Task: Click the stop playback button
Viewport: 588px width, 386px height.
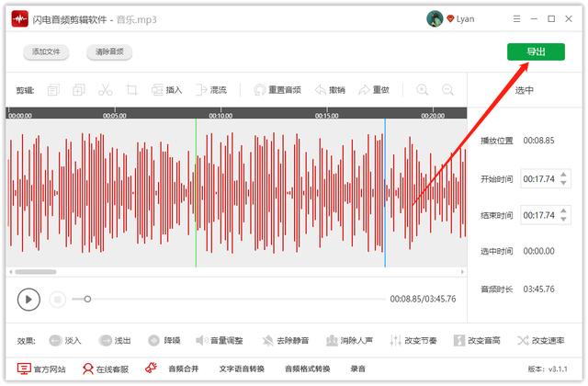Action: (57, 300)
